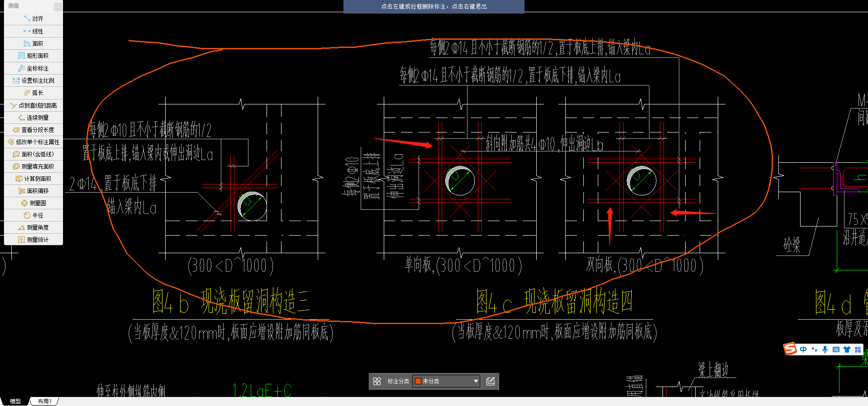Click the 双向板,(300<D^1000) label

point(645,265)
